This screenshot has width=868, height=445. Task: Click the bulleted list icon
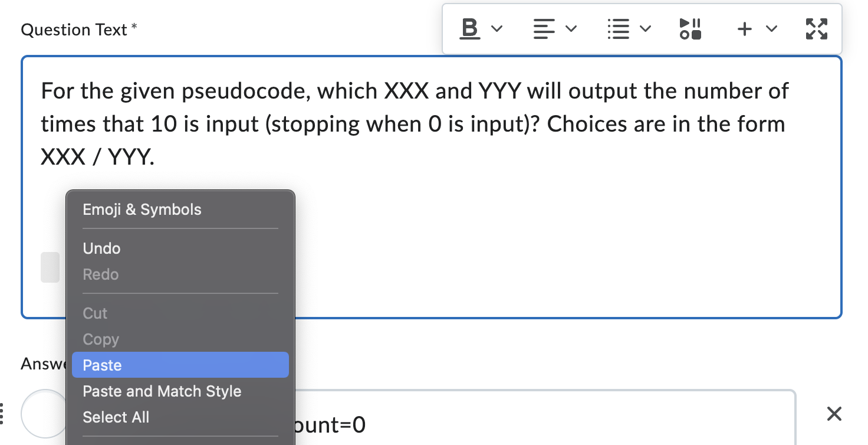[x=618, y=28]
